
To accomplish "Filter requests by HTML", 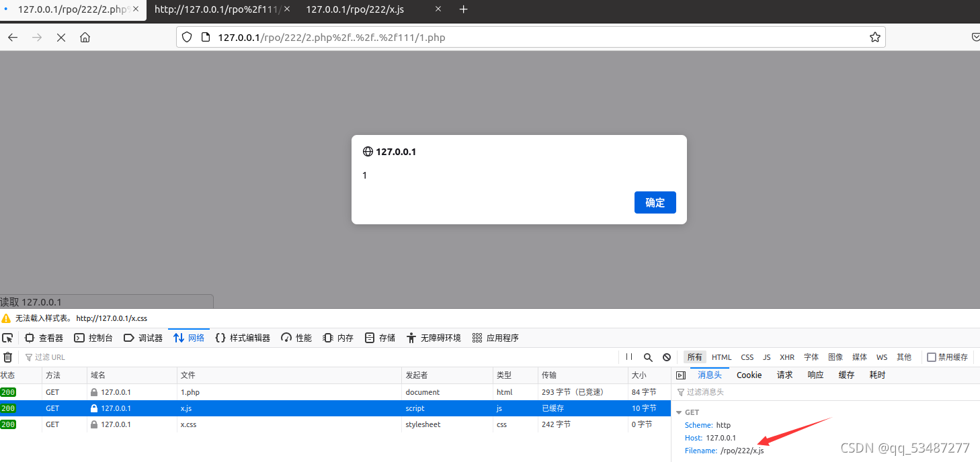I will click(722, 357).
